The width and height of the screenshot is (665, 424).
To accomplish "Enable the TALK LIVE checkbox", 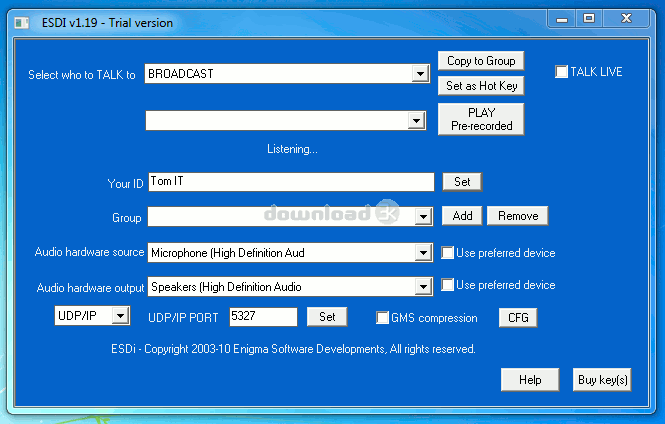I will pyautogui.click(x=561, y=72).
